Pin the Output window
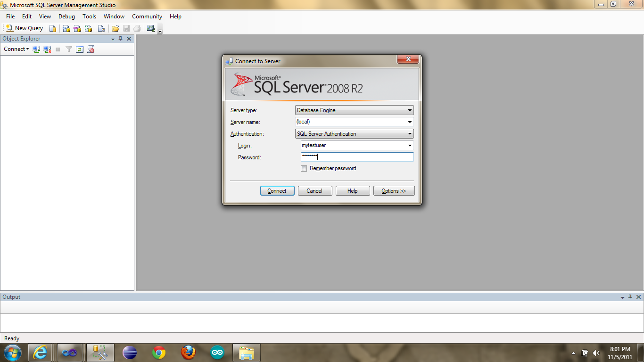Image resolution: width=644 pixels, height=362 pixels. pyautogui.click(x=630, y=297)
